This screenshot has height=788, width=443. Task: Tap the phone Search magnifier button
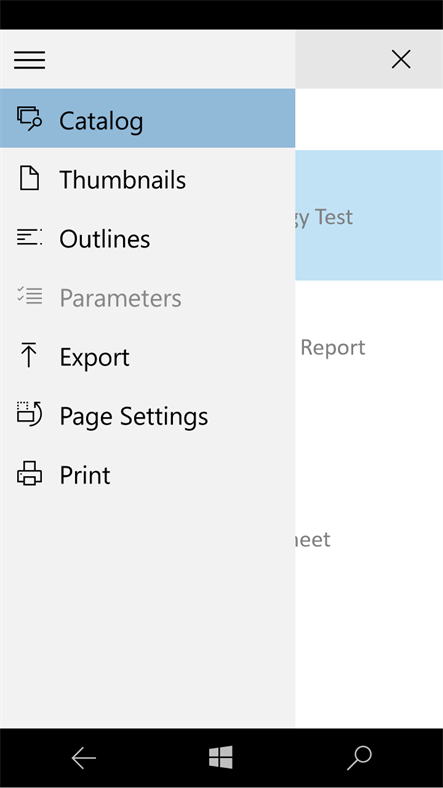point(359,758)
